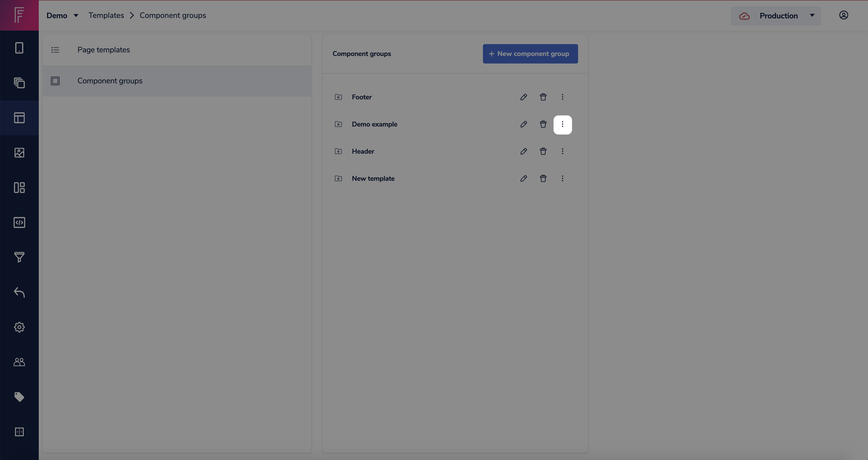This screenshot has width=868, height=460.
Task: Open settings via the gear icon
Action: click(x=19, y=327)
